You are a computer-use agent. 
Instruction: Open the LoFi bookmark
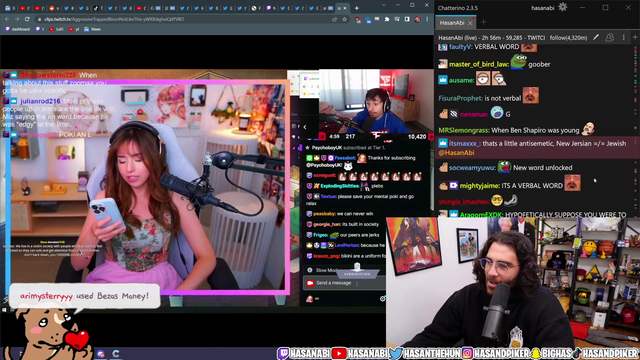pyautogui.click(x=56, y=29)
